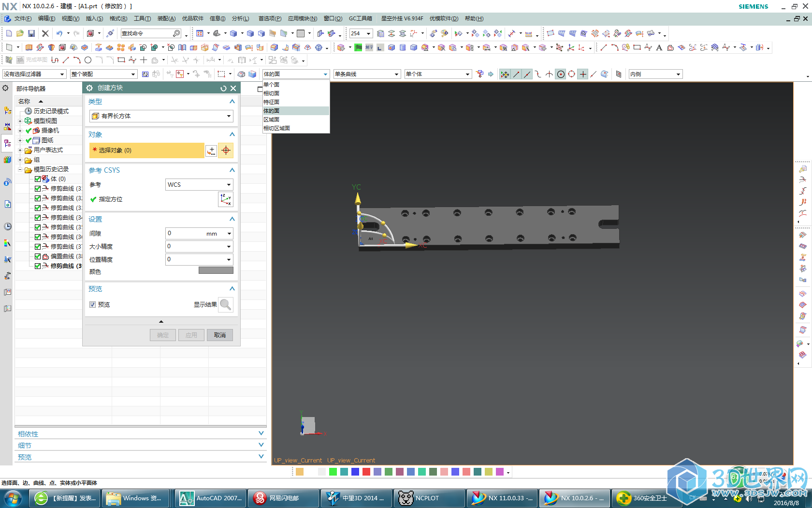Choose 区域面 from the face rule list
Viewport: 812px width, 508px height.
point(296,120)
